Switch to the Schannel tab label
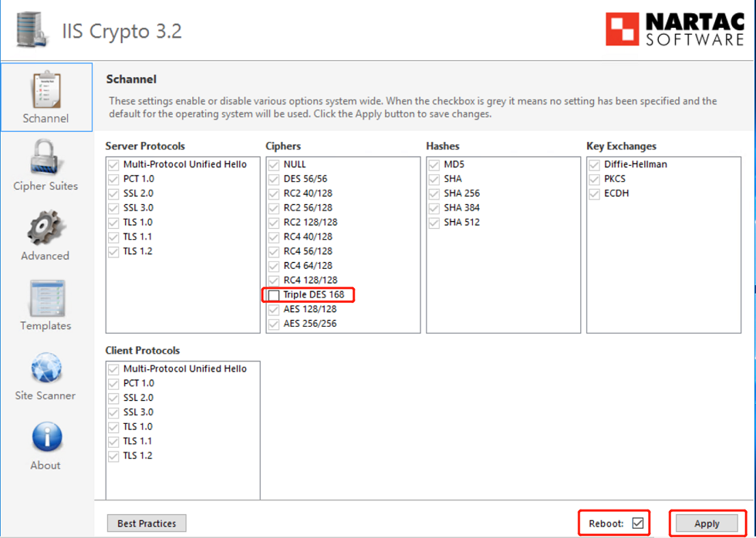This screenshot has width=756, height=538. click(46, 119)
